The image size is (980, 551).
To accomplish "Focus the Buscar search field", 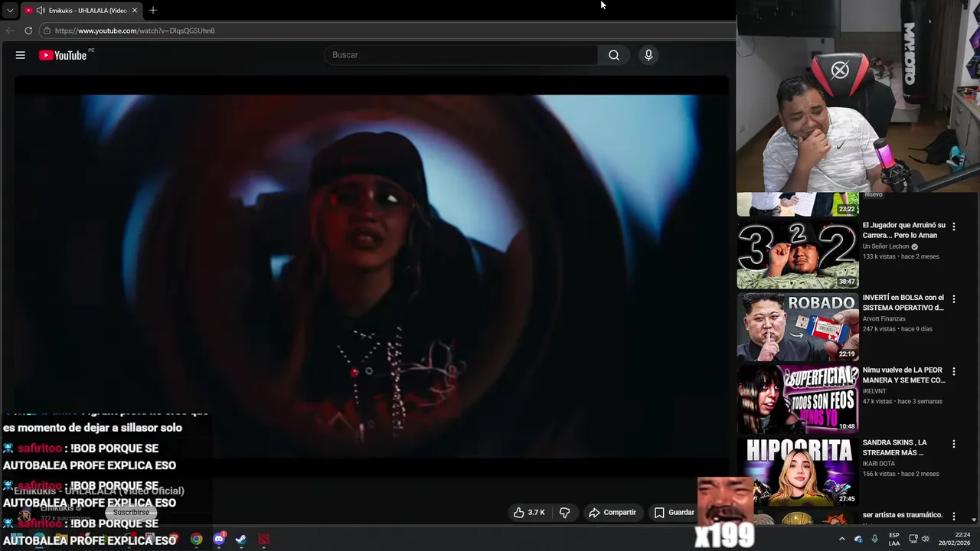I will click(x=462, y=55).
